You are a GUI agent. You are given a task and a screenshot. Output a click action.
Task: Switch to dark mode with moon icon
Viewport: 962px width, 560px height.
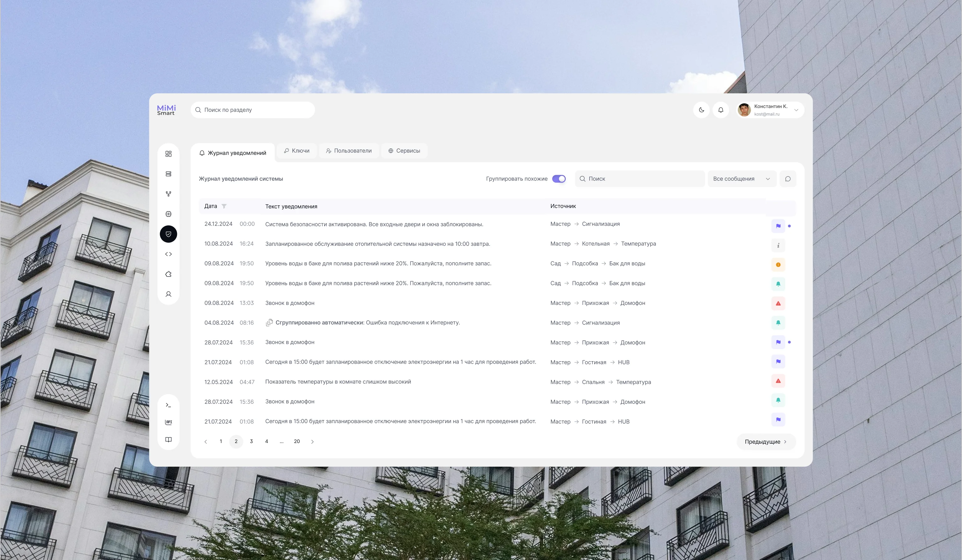click(701, 110)
